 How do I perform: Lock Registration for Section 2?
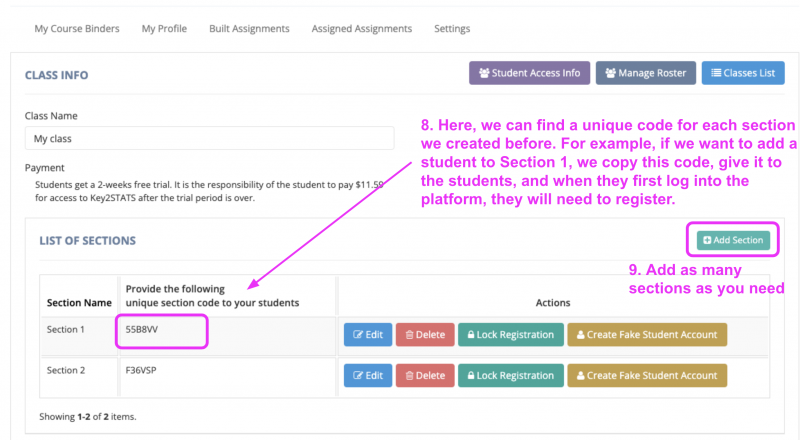pyautogui.click(x=509, y=375)
